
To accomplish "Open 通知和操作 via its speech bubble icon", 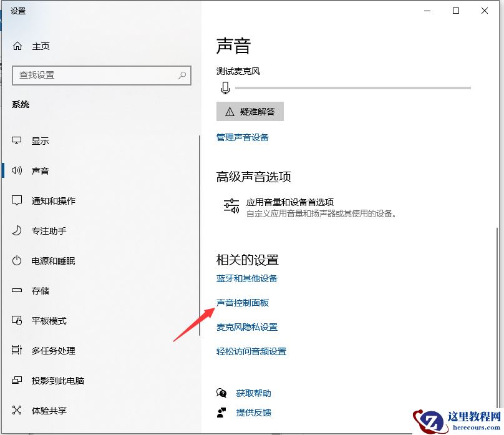I will click(16, 200).
